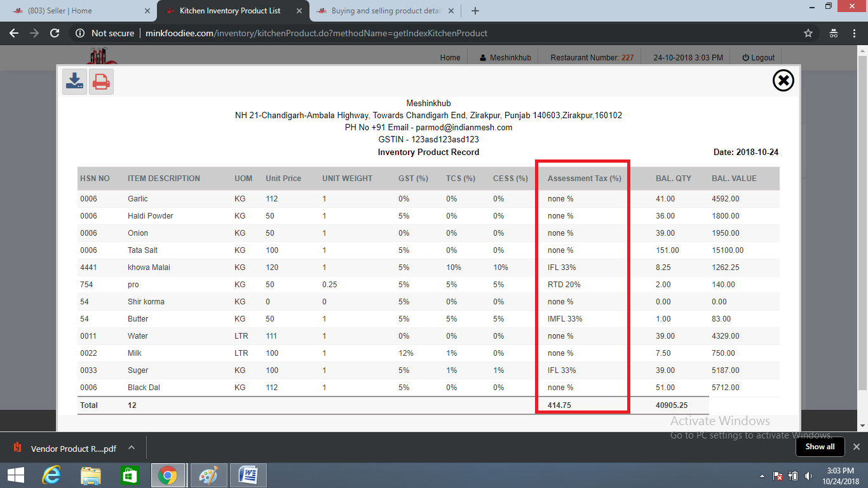Open File Explorer from taskbar
Image resolution: width=868 pixels, height=488 pixels.
click(91, 475)
